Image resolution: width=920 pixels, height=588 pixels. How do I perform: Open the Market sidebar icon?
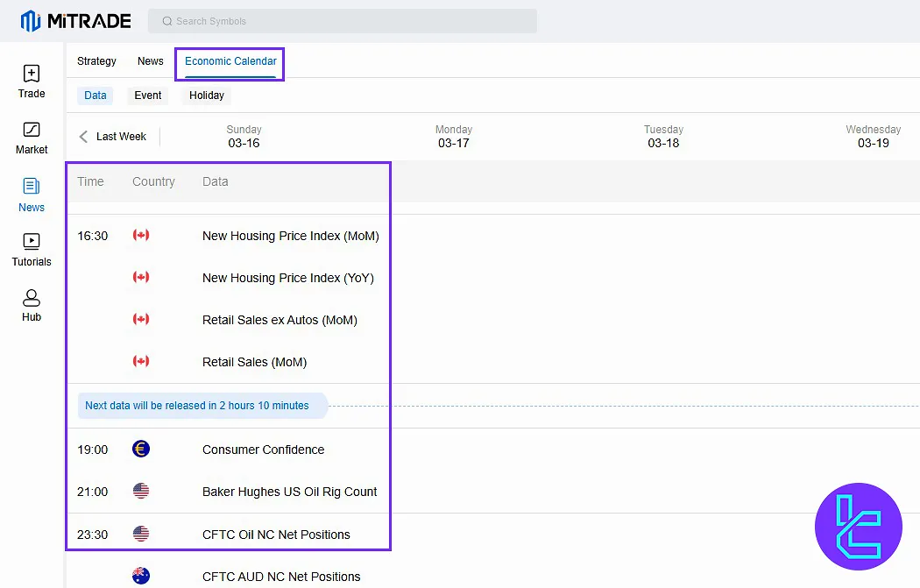[x=32, y=138]
